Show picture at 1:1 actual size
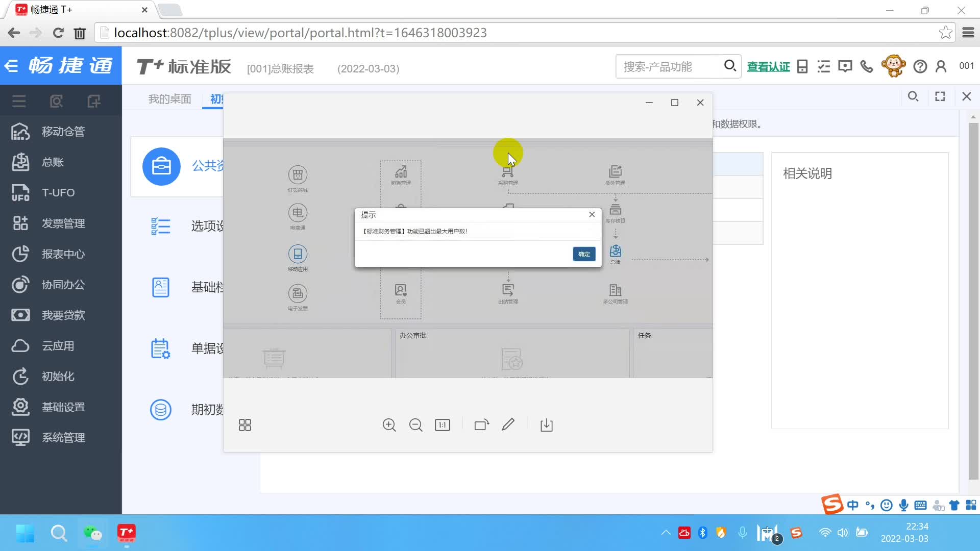 click(443, 425)
